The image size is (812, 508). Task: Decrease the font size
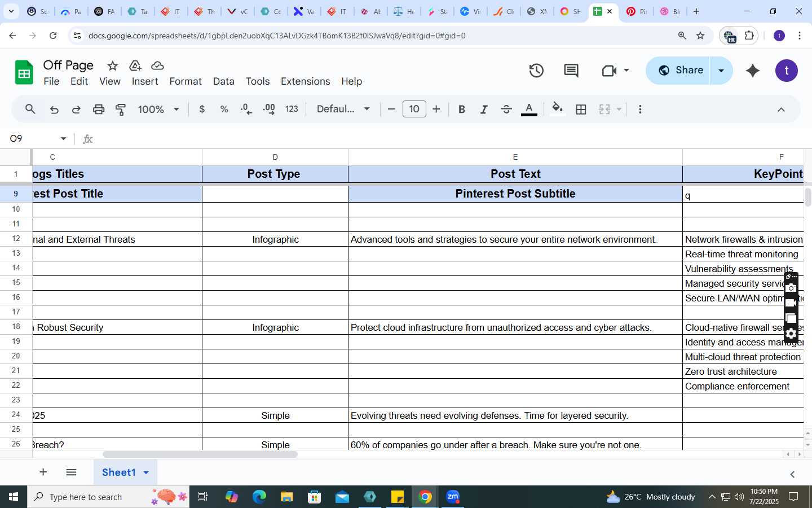391,110
